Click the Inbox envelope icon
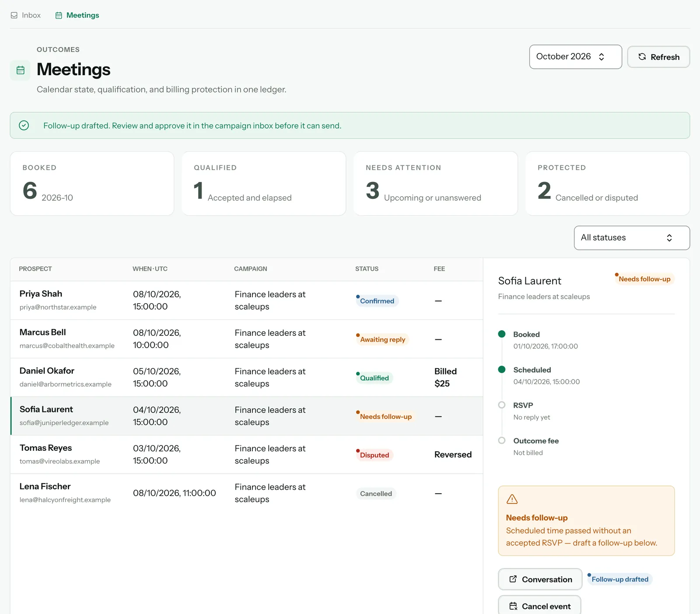The width and height of the screenshot is (700, 614). (x=14, y=15)
